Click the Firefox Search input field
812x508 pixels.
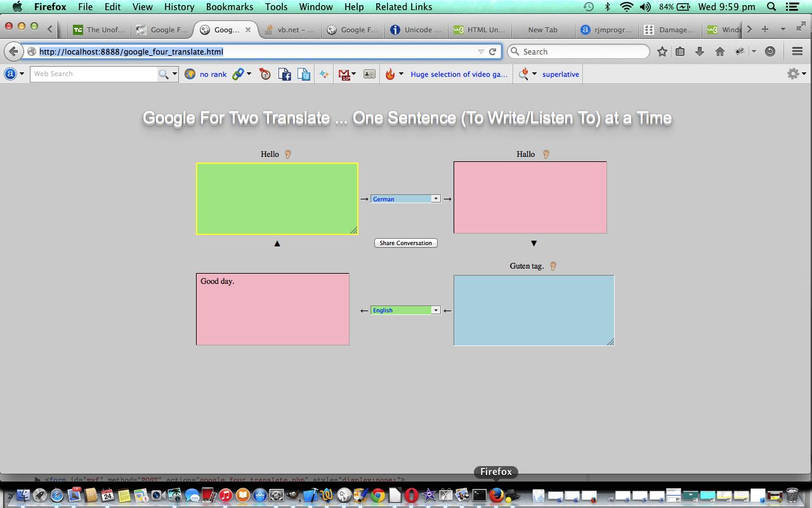click(x=579, y=51)
